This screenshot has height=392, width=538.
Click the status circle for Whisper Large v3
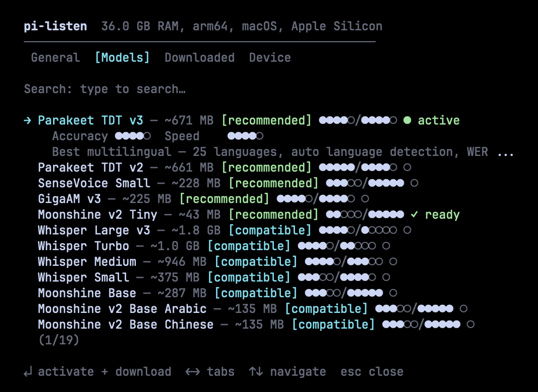click(407, 230)
